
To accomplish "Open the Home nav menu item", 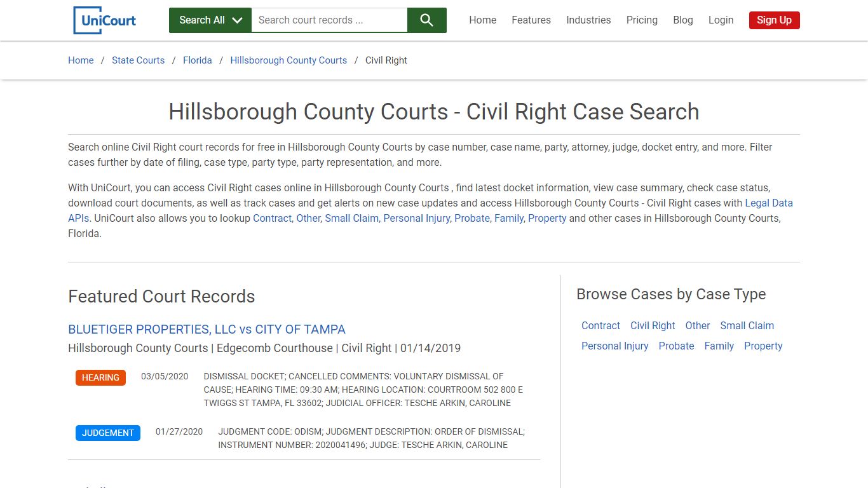I will tap(483, 20).
